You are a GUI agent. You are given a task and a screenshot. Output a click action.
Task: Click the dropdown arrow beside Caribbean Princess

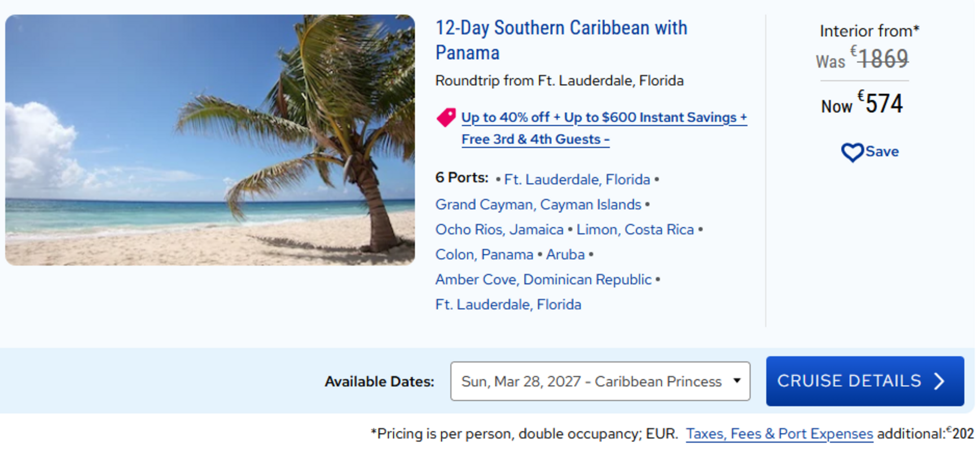[737, 381]
